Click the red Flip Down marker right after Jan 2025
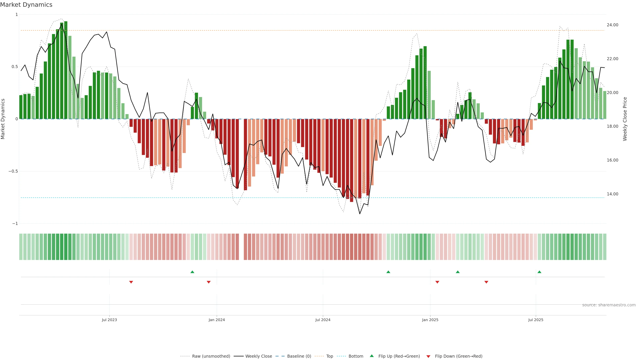This screenshot has height=362, width=644. (437, 282)
